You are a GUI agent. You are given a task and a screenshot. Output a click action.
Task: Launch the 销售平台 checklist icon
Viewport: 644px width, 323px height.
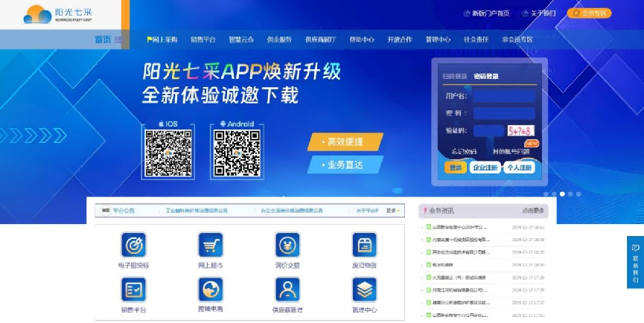click(x=133, y=289)
